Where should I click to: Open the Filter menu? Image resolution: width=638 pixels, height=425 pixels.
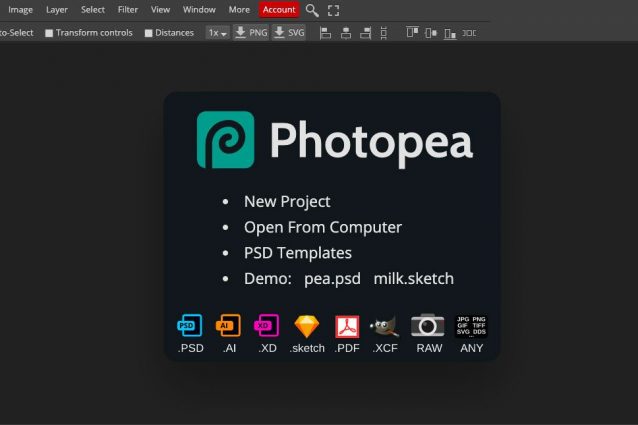(x=128, y=10)
